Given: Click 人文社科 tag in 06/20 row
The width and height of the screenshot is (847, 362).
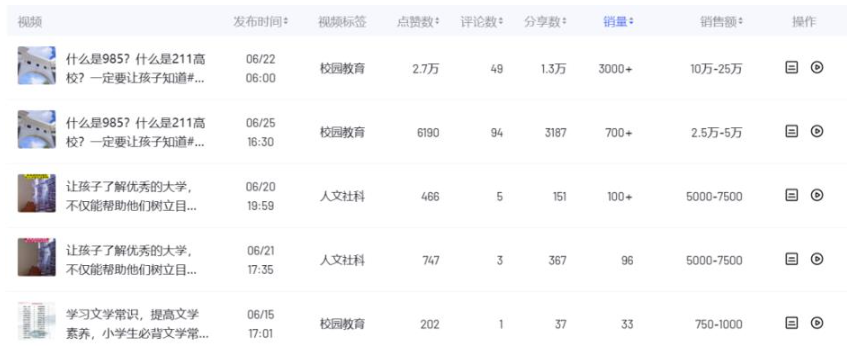Looking at the screenshot, I should tap(342, 196).
